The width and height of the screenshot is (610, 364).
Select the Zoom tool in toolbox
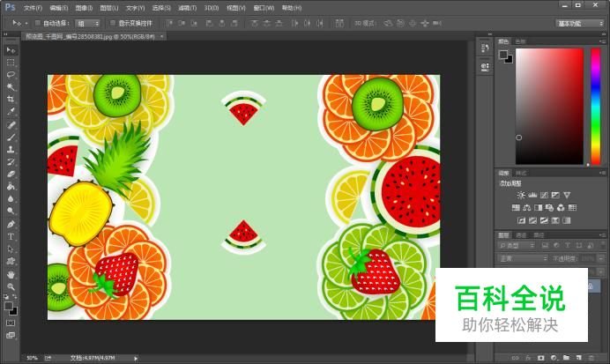click(11, 286)
